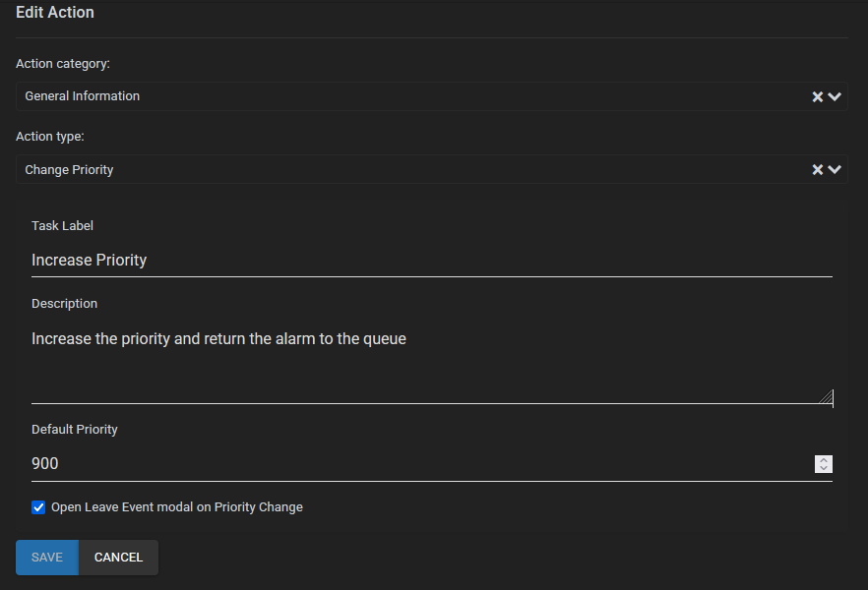Viewport: 868px width, 590px height.
Task: Click the Default Priority label
Action: pos(75,430)
